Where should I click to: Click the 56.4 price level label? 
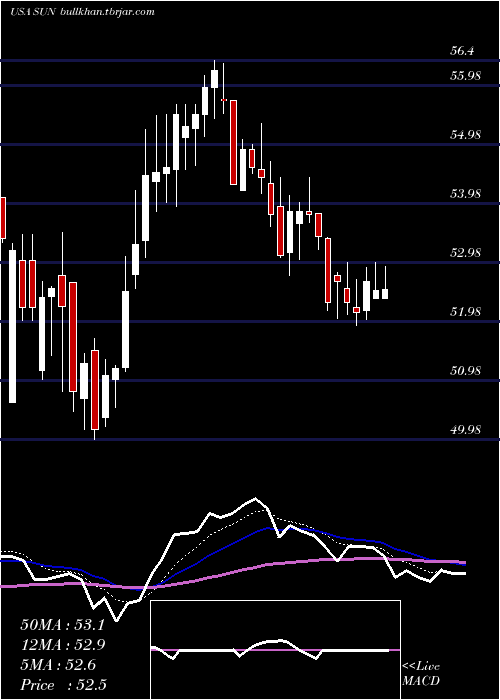click(462, 51)
